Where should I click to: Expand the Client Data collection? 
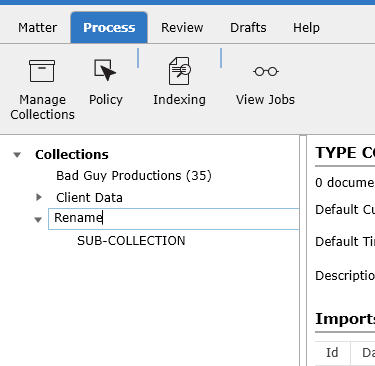pyautogui.click(x=39, y=197)
